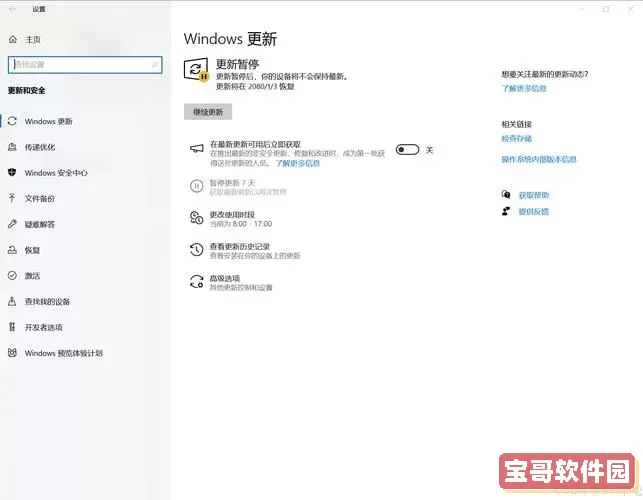Screen dimensions: 643x500
Task: Click the 获取帮助 link
Action: [534, 195]
